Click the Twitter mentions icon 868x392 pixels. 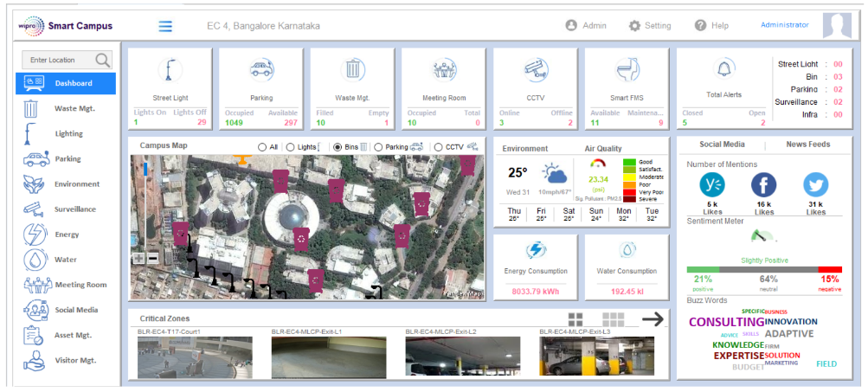point(815,184)
